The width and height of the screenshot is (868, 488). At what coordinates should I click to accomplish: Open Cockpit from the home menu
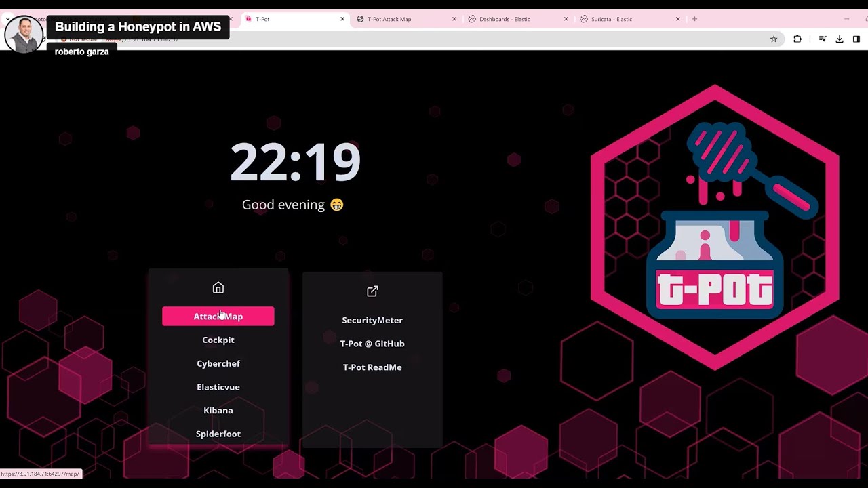tap(218, 340)
